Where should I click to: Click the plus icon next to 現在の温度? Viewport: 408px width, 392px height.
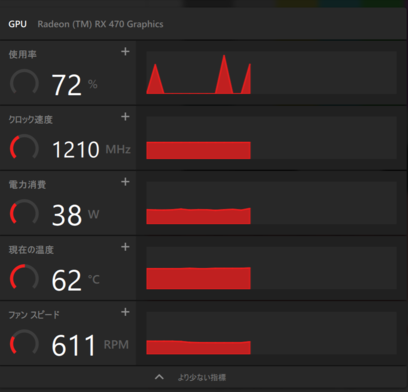pos(125,247)
